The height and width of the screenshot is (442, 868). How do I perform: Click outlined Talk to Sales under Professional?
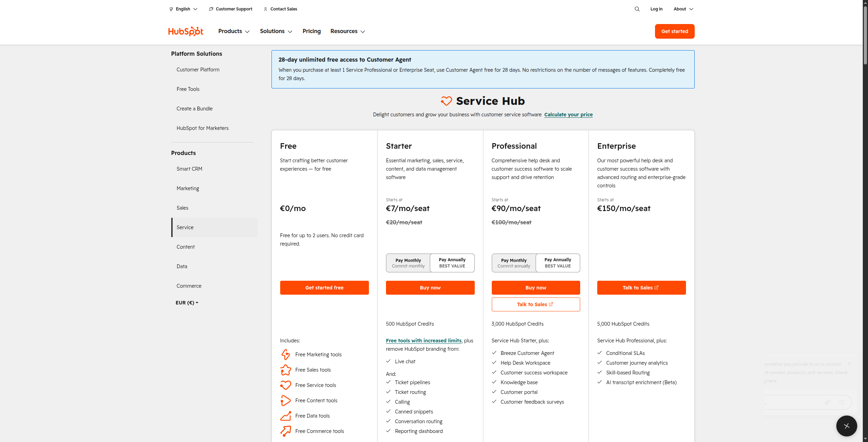(x=536, y=304)
